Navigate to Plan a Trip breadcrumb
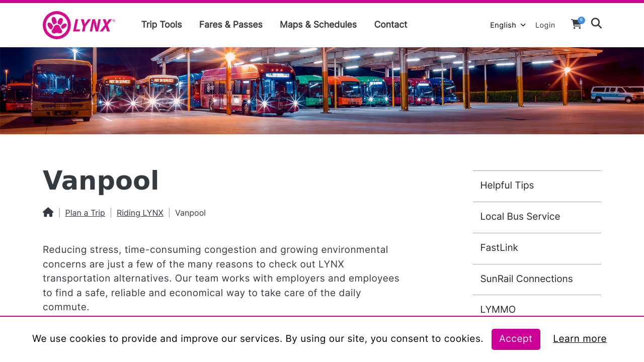The image size is (644, 362). (x=85, y=212)
